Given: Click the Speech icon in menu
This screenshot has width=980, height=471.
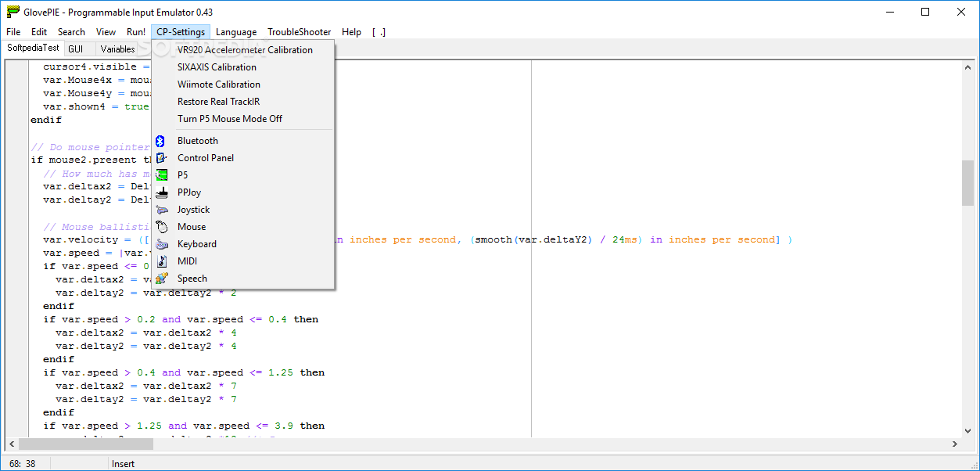Looking at the screenshot, I should [161, 279].
